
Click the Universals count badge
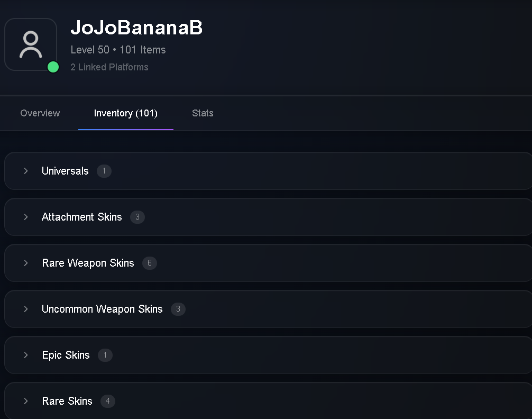click(x=104, y=171)
